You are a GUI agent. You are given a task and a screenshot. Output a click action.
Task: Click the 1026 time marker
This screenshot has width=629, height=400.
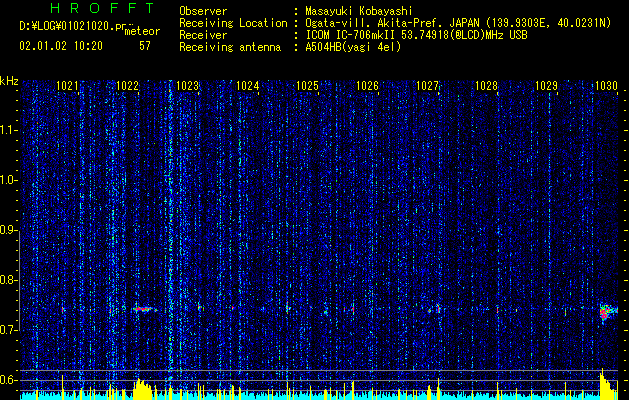coord(367,85)
